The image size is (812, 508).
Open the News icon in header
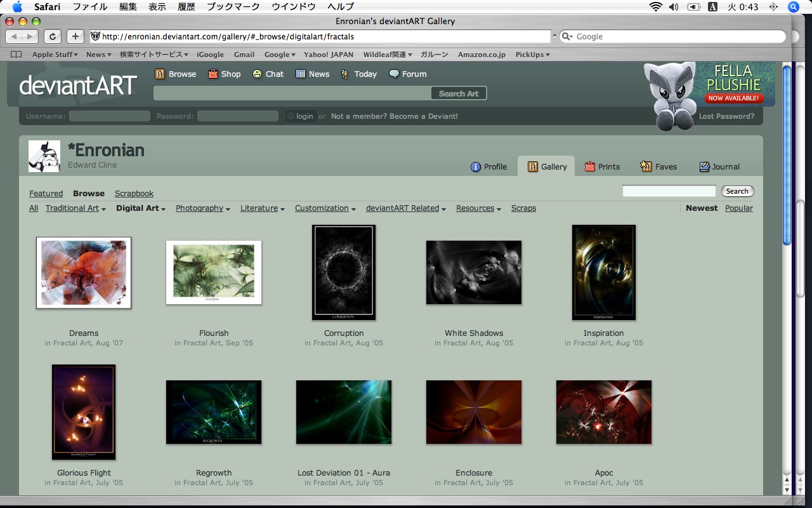(301, 74)
